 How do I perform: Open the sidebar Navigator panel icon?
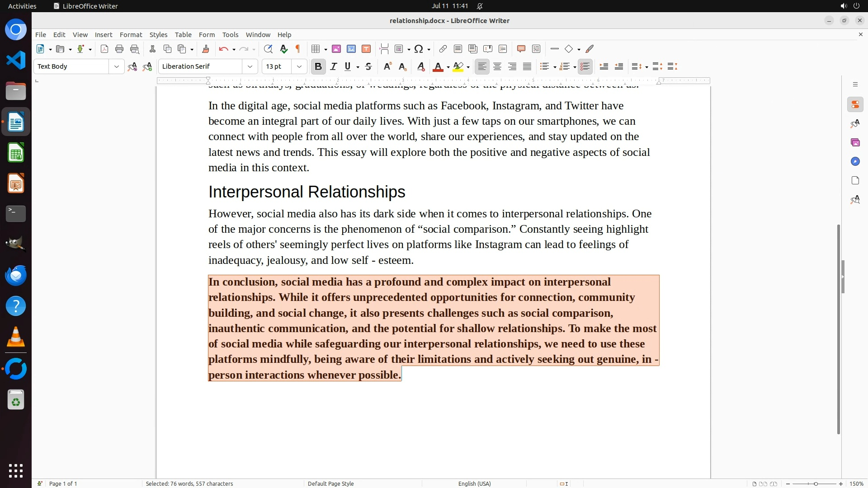(x=855, y=162)
